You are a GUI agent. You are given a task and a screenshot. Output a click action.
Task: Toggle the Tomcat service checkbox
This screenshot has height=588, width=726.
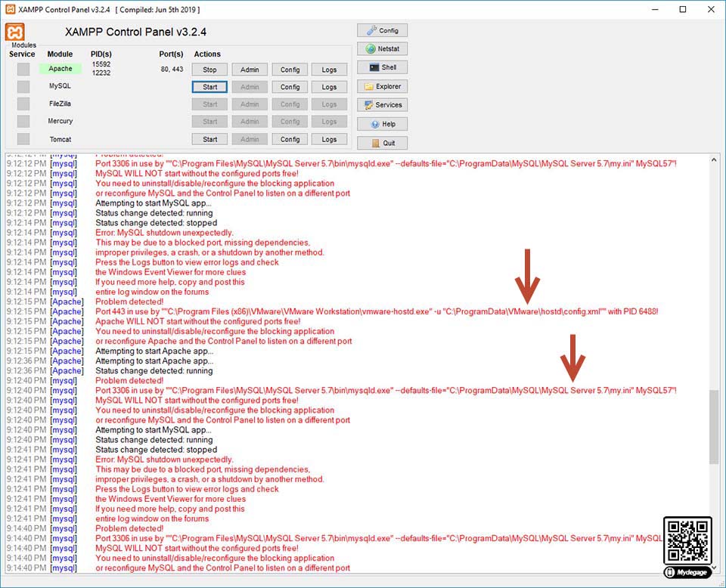(23, 139)
